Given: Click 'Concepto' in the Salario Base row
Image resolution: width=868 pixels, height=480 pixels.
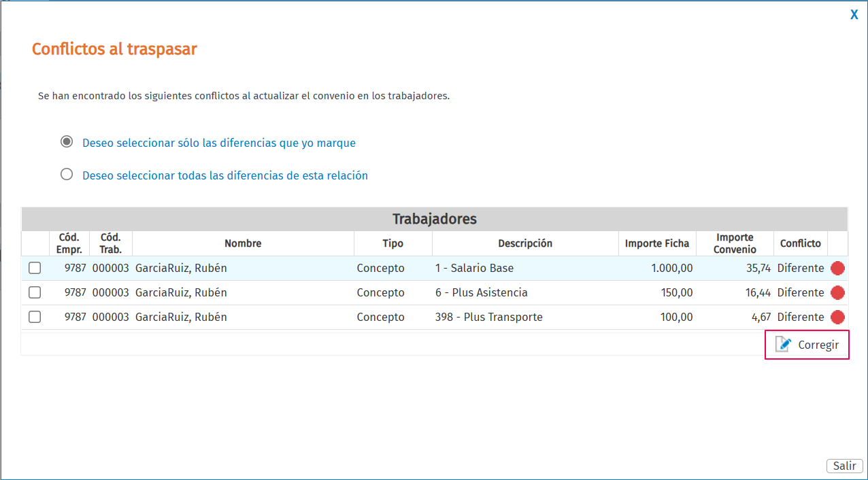Looking at the screenshot, I should click(x=380, y=268).
